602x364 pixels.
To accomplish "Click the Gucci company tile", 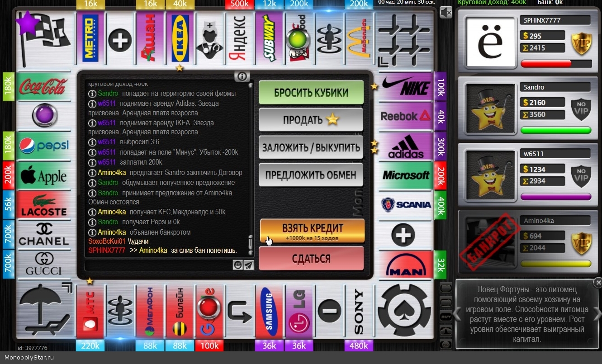I will pyautogui.click(x=44, y=264).
